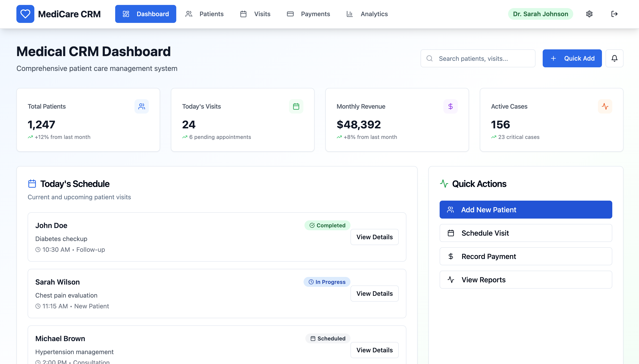
Task: Switch to the Patients tab
Action: coord(204,14)
